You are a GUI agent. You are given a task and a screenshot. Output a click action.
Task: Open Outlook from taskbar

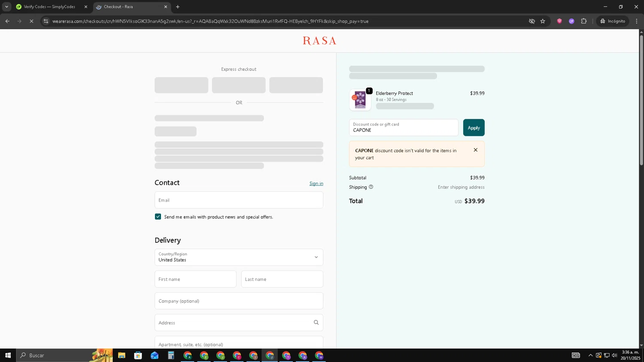[155, 355]
